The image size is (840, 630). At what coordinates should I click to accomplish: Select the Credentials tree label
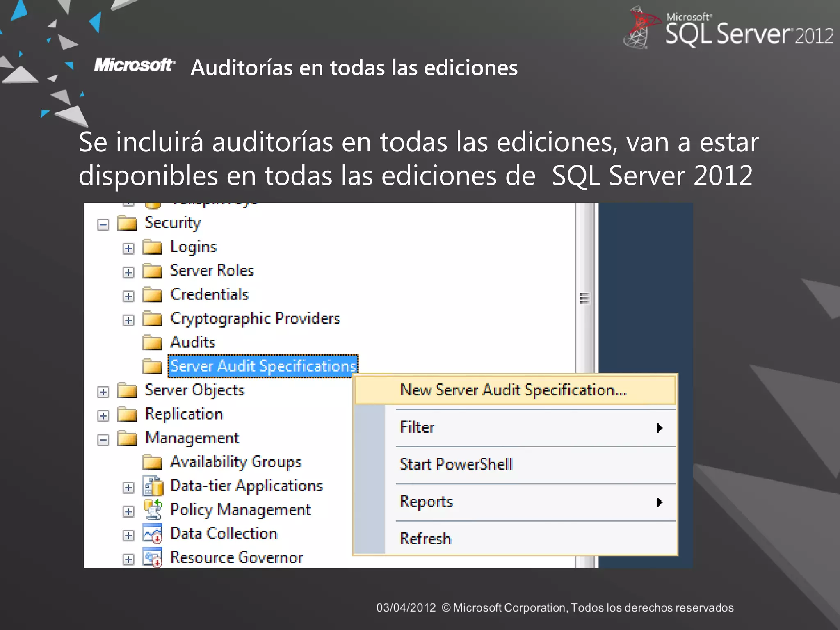pos(209,294)
